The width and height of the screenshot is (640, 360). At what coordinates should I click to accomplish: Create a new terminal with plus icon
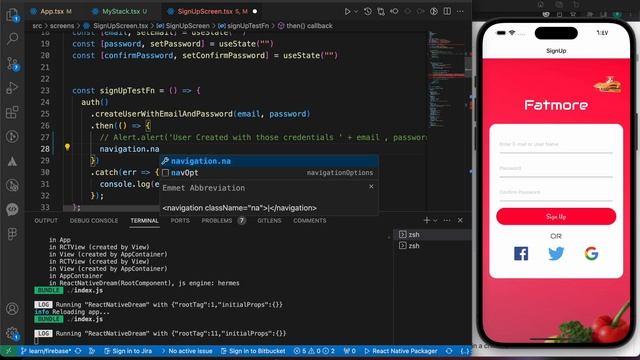coord(427,220)
